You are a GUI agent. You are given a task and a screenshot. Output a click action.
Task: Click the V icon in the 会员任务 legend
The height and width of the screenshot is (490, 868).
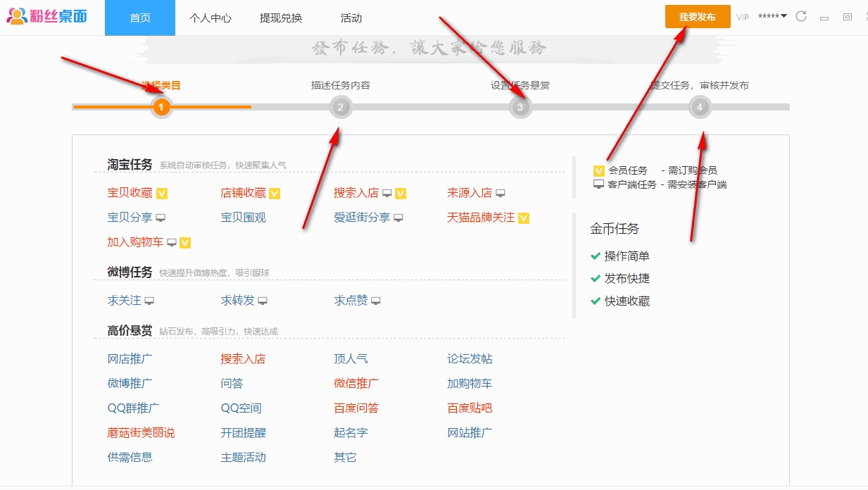[x=599, y=170]
